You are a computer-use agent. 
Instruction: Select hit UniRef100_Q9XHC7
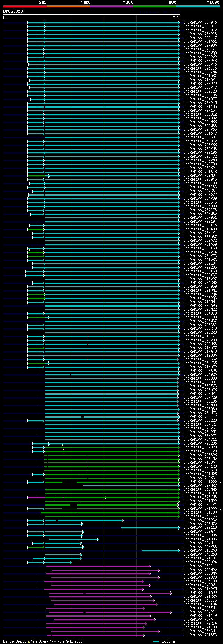200,26
